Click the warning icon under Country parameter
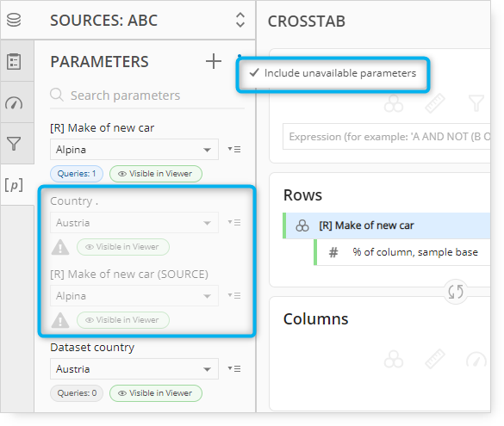Image resolution: width=504 pixels, height=426 pixels. [60, 248]
